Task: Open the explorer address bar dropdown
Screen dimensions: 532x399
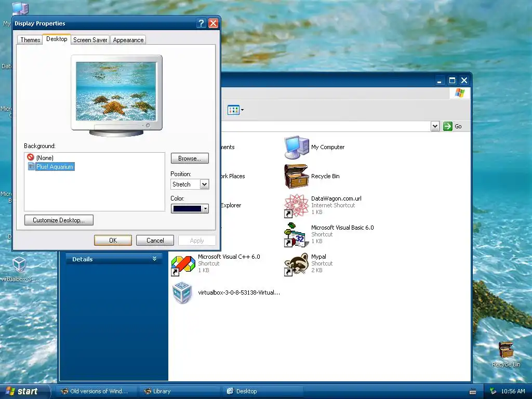Action: (x=435, y=126)
